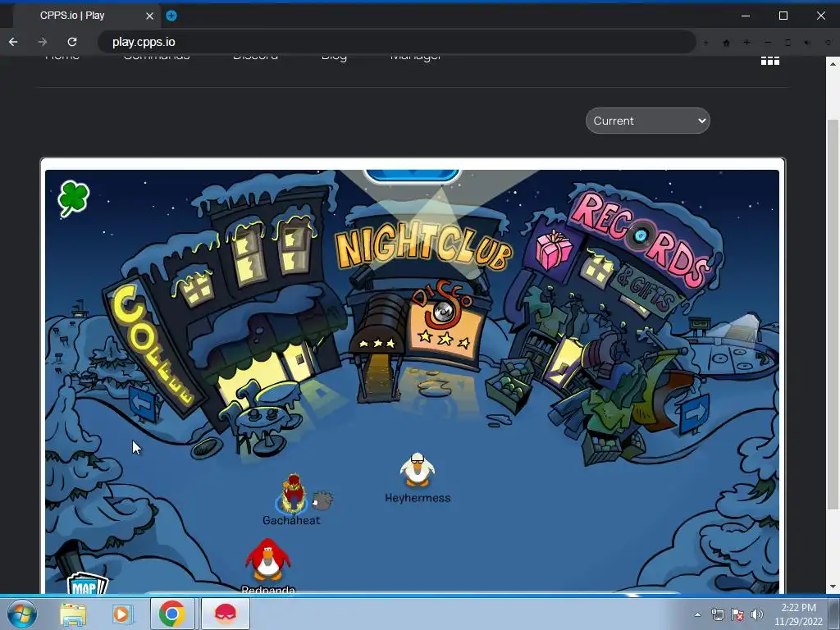Open the Action Center flag icon

(737, 614)
